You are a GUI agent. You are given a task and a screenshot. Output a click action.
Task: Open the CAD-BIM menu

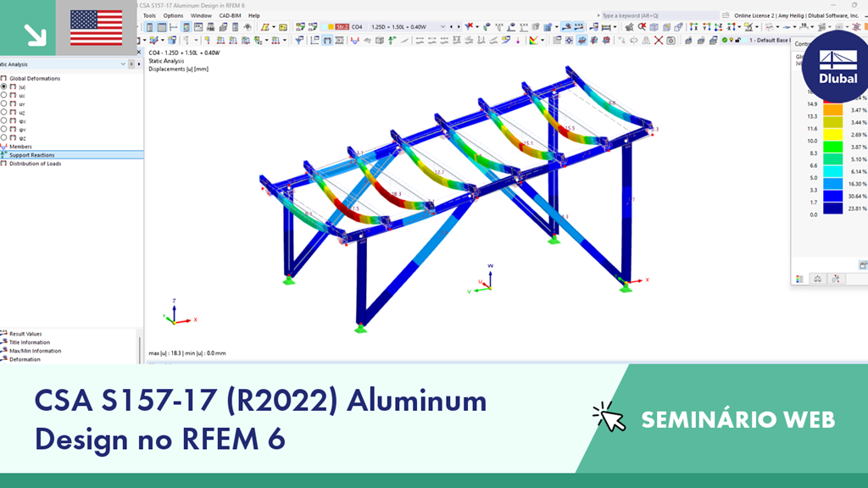230,15
